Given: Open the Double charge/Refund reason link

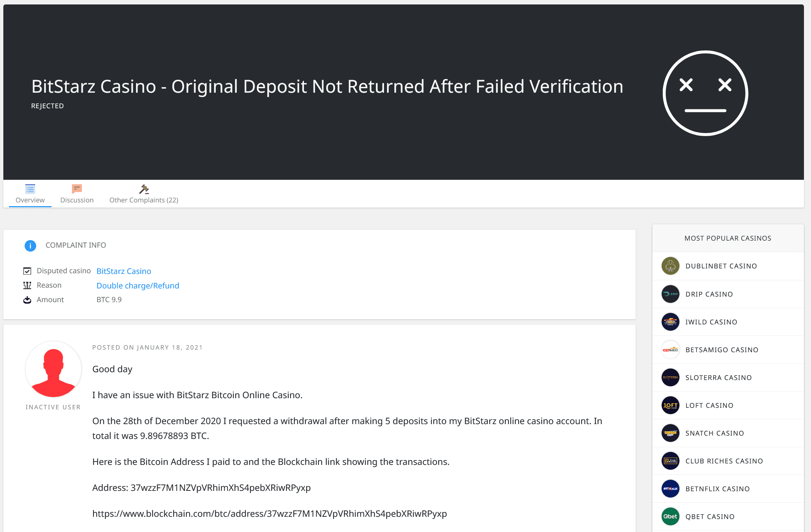Looking at the screenshot, I should pos(138,285).
